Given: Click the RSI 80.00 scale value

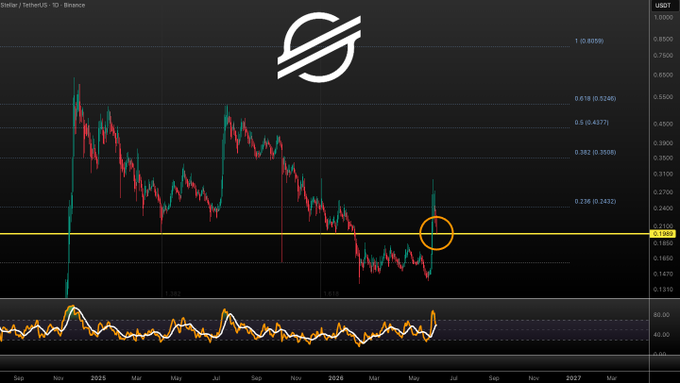Looking at the screenshot, I should pos(661,315).
